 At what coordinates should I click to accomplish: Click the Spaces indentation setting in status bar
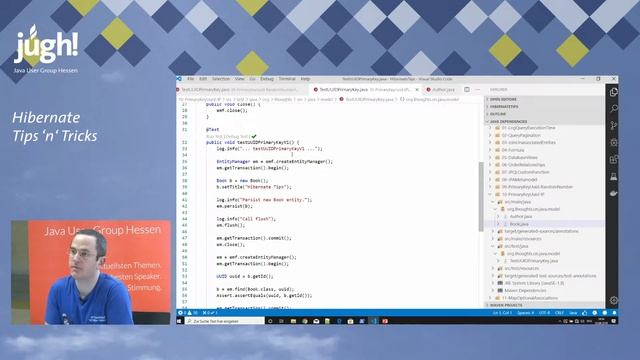tap(525, 313)
